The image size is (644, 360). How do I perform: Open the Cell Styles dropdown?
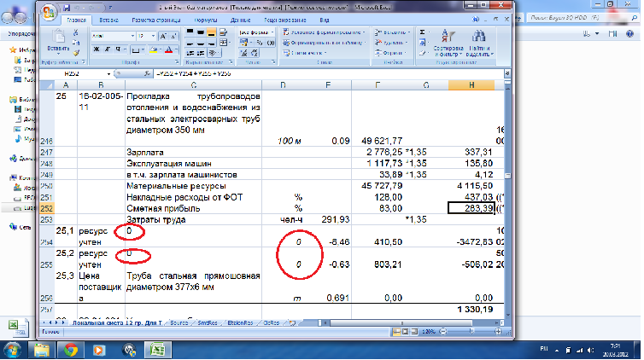coord(305,53)
